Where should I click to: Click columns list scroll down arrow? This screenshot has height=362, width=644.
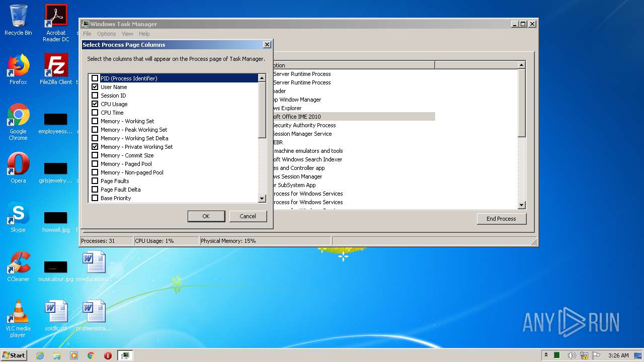(x=262, y=199)
